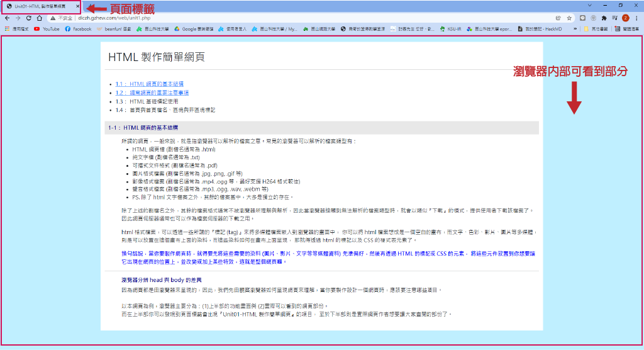The width and height of the screenshot is (644, 350).
Task: Reload the page with the refresh icon
Action: [28, 18]
